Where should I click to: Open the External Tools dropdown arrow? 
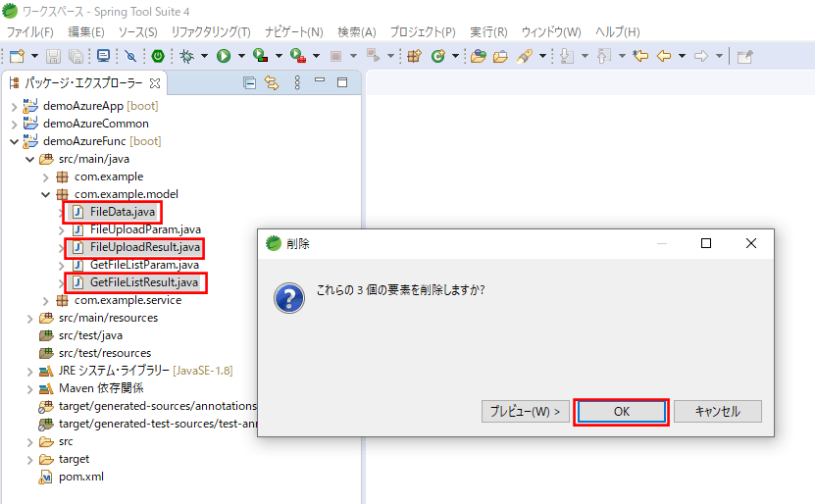coord(317,56)
